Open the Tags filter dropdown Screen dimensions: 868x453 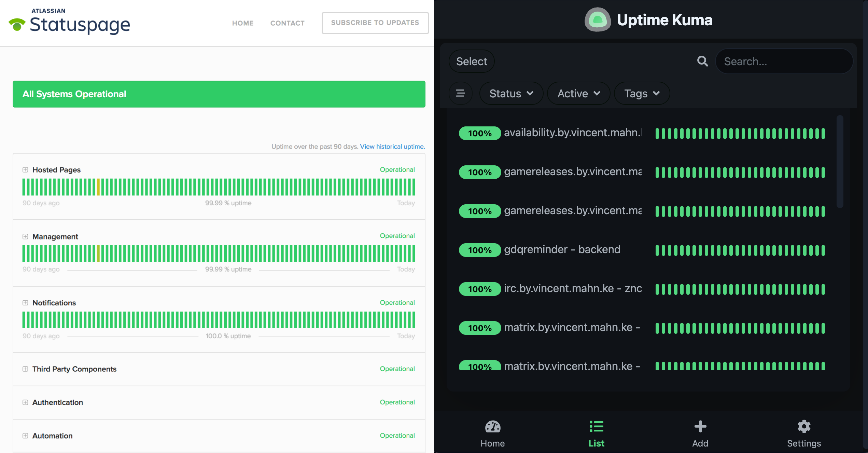tap(642, 93)
